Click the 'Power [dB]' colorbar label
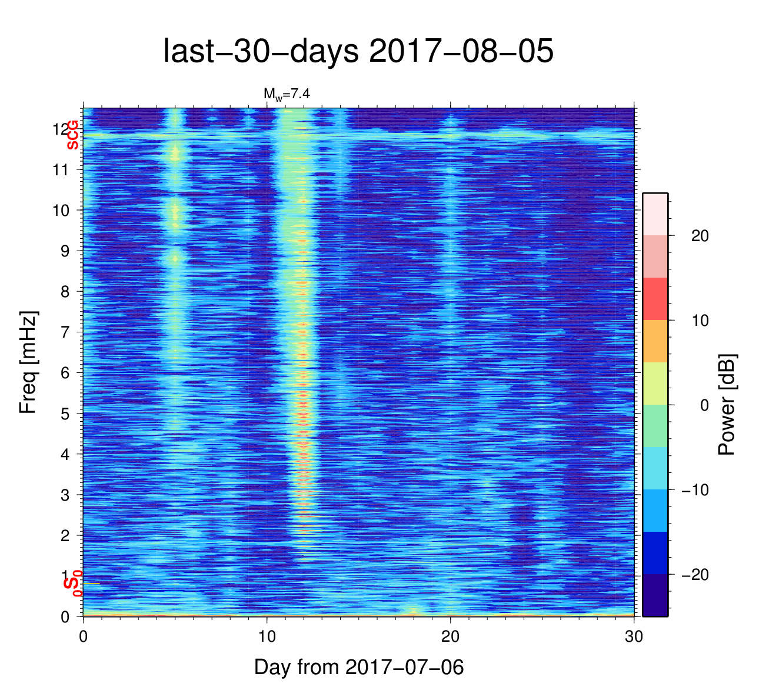759x700 pixels. [x=727, y=405]
